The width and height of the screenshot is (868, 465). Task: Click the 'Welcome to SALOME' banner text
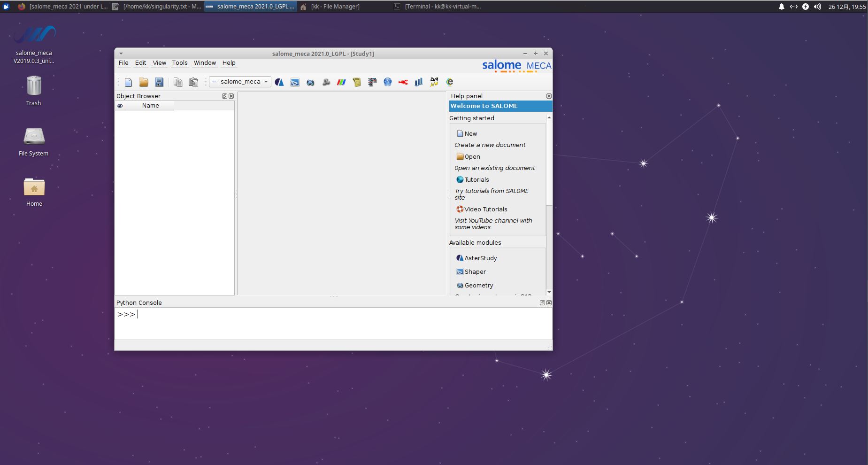point(484,106)
